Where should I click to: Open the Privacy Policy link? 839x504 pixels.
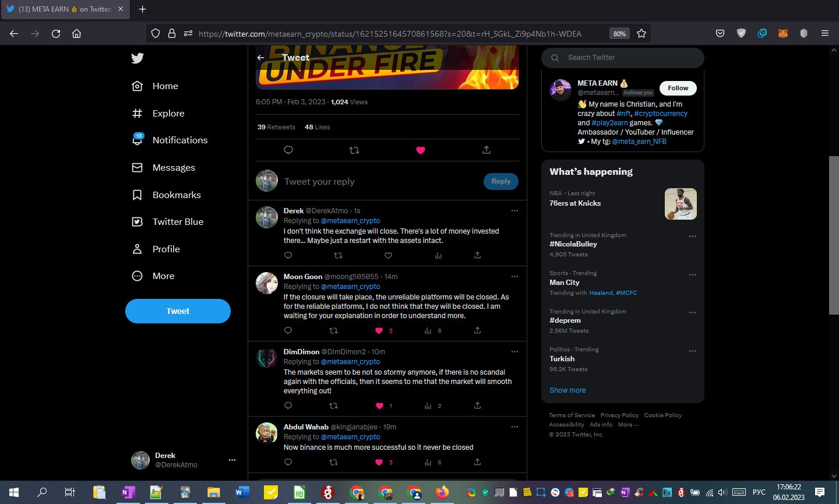[x=619, y=415]
